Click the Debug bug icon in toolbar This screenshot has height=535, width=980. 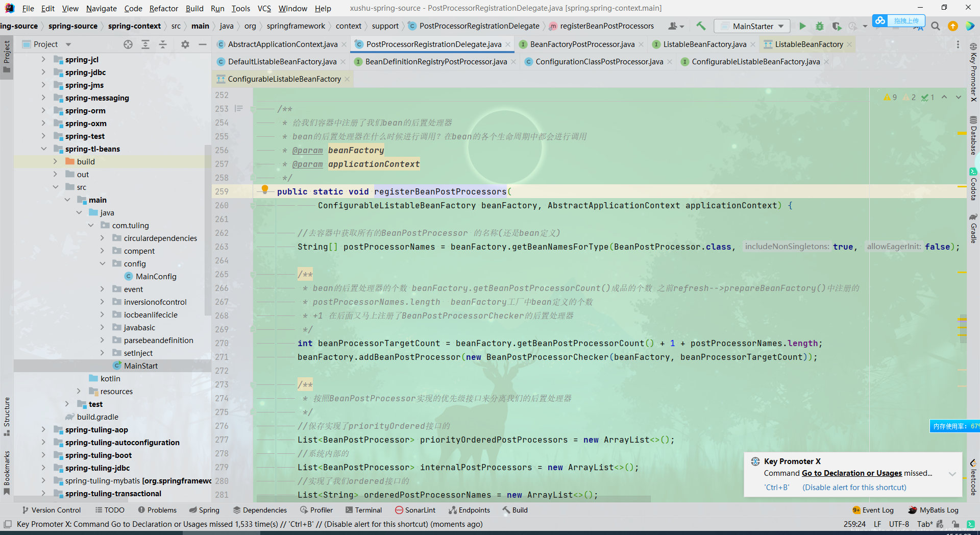(819, 26)
